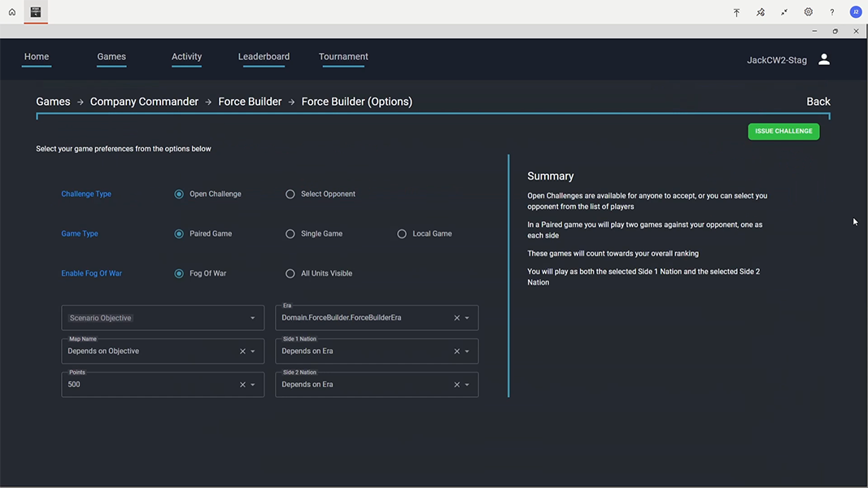Select the Open Challenge radio button
The image size is (868, 488).
click(178, 194)
